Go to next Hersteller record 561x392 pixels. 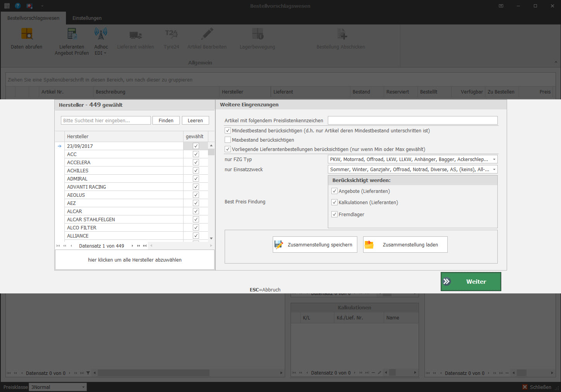tap(132, 246)
